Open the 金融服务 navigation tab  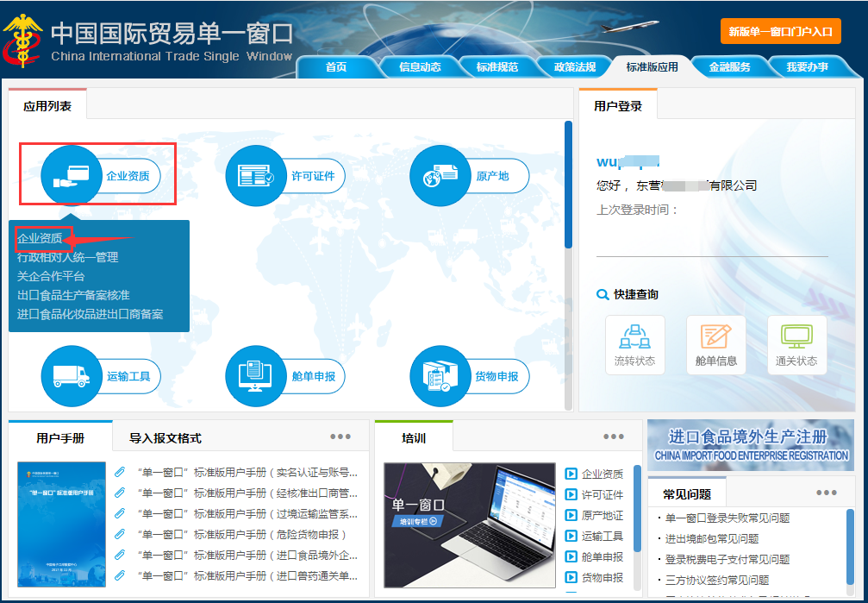(729, 67)
